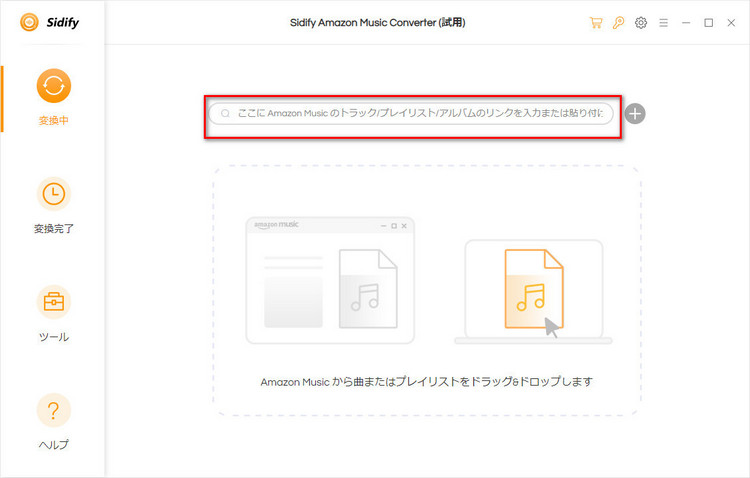The image size is (750, 478).
Task: Open the hamburger menu icon
Action: (x=663, y=22)
